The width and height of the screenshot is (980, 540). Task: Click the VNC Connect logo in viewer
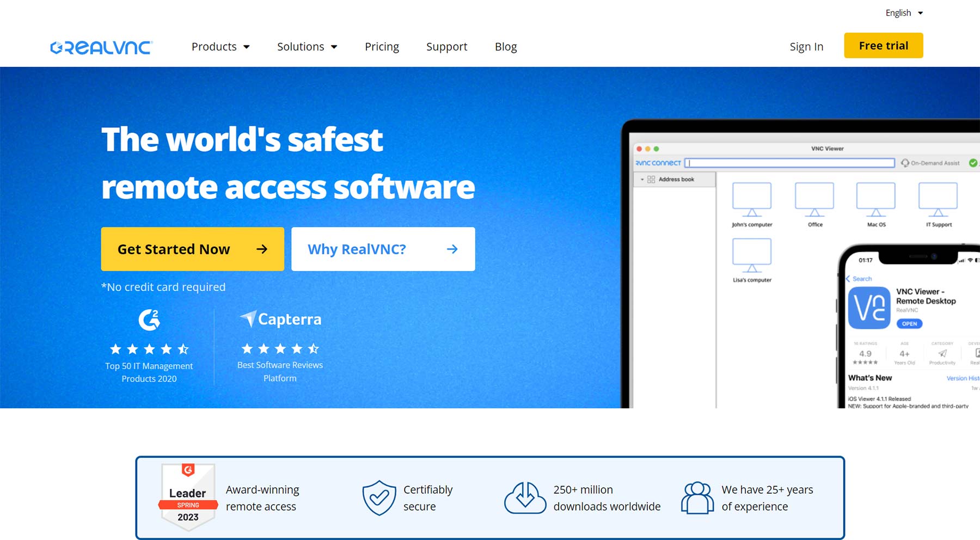658,163
